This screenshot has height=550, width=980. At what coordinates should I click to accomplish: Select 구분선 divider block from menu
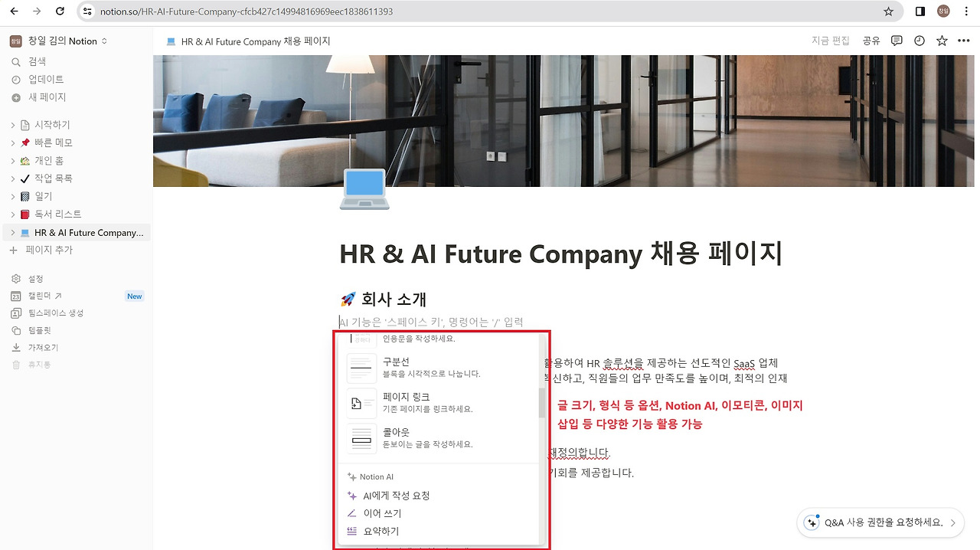point(439,368)
